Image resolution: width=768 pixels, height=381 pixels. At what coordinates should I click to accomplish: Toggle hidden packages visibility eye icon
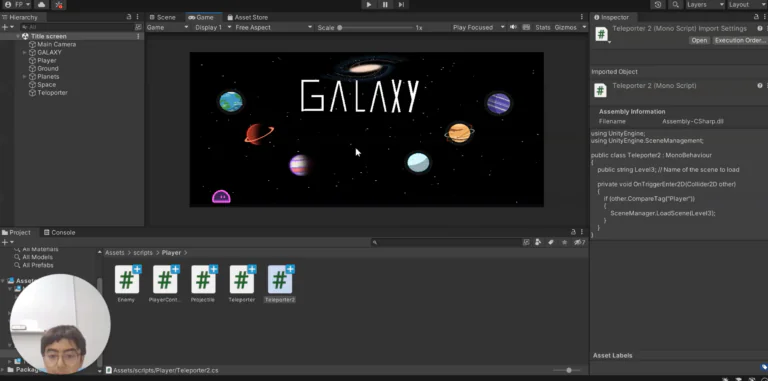point(579,242)
